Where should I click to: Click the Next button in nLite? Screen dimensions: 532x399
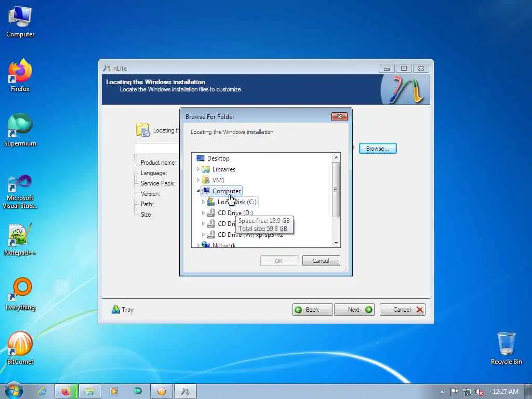pos(354,310)
